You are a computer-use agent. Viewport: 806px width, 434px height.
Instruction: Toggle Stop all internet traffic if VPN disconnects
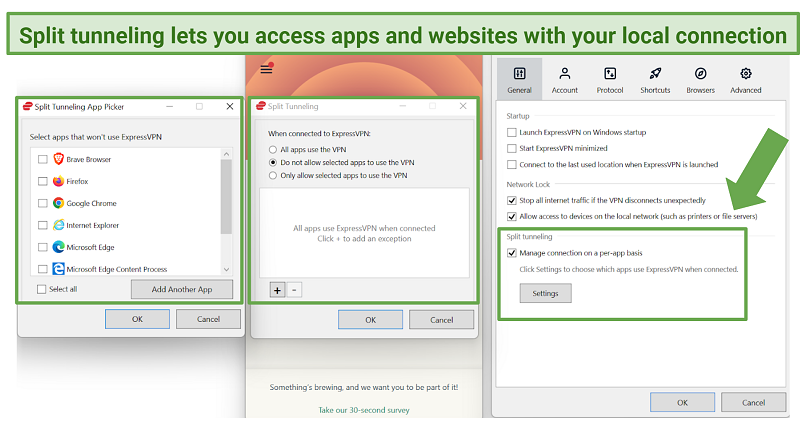coord(511,200)
